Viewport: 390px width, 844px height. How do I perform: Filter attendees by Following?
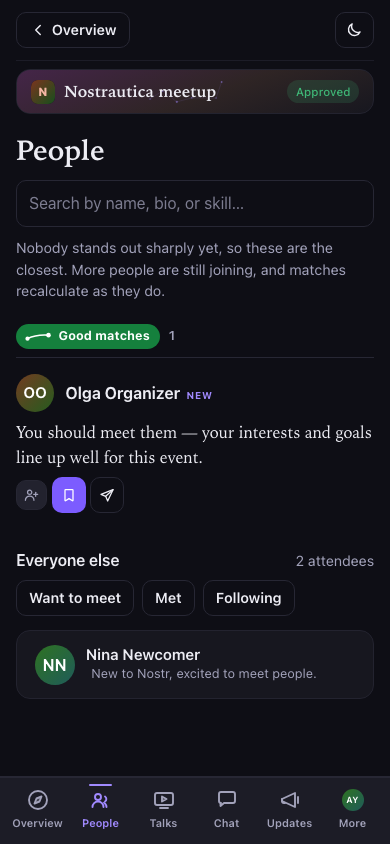[x=249, y=598]
